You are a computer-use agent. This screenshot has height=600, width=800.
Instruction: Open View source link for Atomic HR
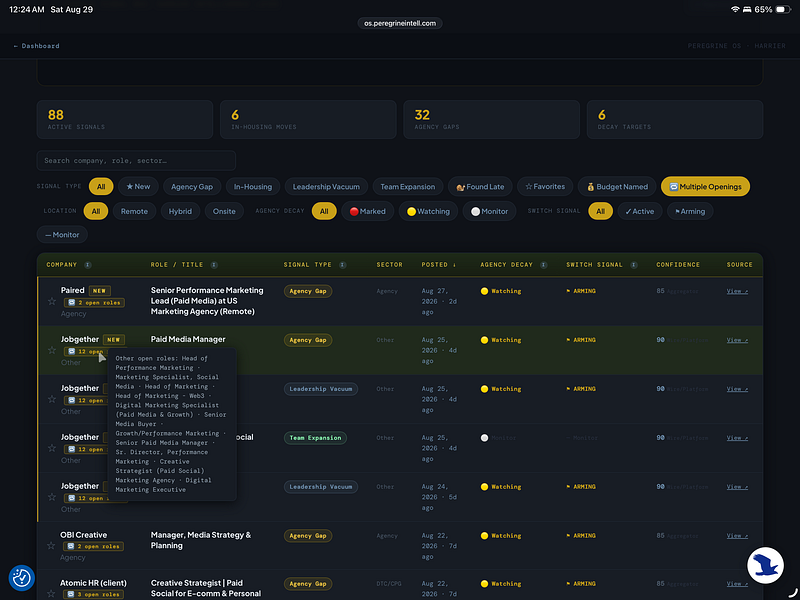[x=737, y=584]
